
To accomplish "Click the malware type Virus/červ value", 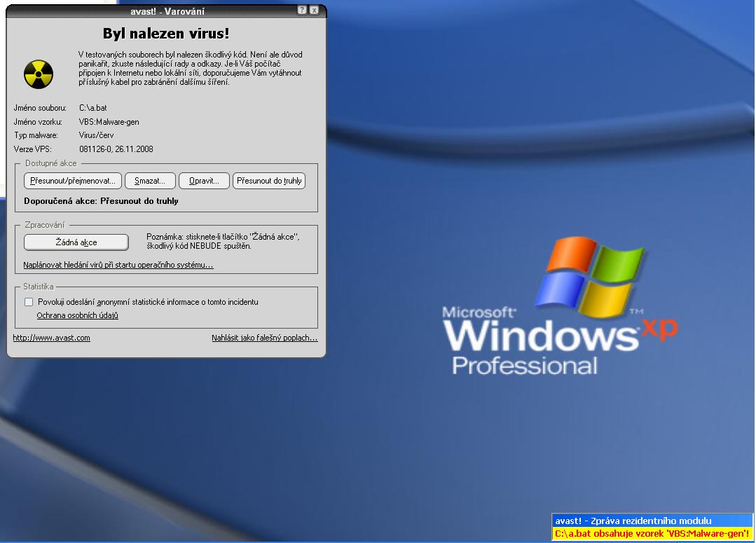I will tap(97, 135).
